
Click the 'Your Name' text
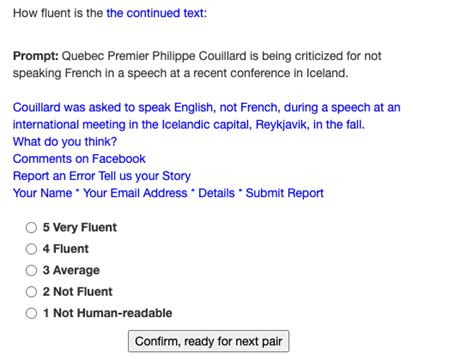tap(42, 193)
